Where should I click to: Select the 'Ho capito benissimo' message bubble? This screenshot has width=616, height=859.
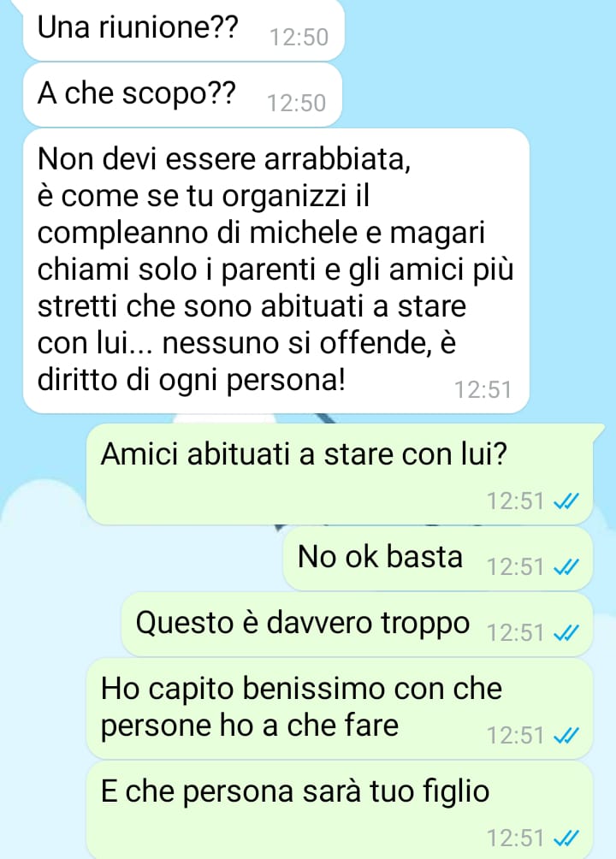point(340,709)
